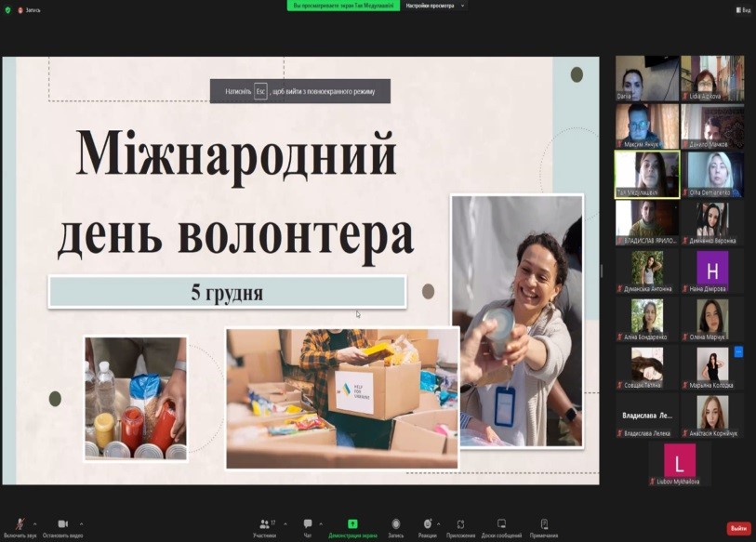This screenshot has width=756, height=542.
Task: Select the ВЛАДИСЛАВ ЯРИЛО video tile
Action: [647, 222]
